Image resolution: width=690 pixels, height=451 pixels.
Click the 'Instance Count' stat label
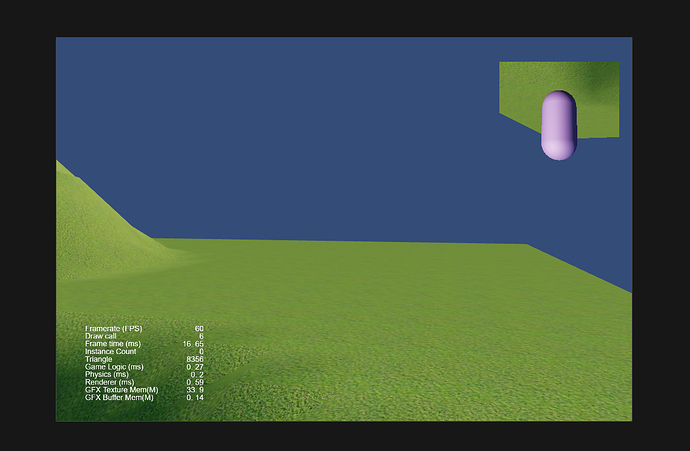click(x=110, y=352)
